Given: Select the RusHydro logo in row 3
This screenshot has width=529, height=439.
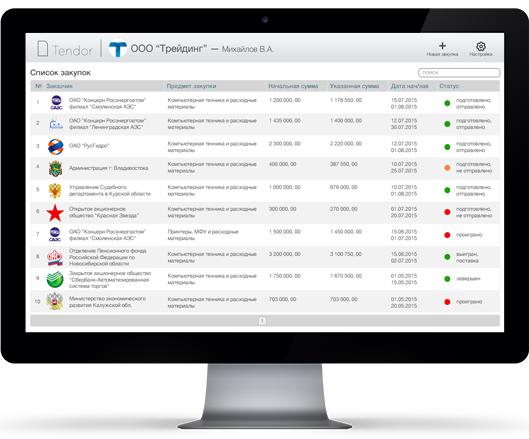Looking at the screenshot, I should pyautogui.click(x=56, y=147).
